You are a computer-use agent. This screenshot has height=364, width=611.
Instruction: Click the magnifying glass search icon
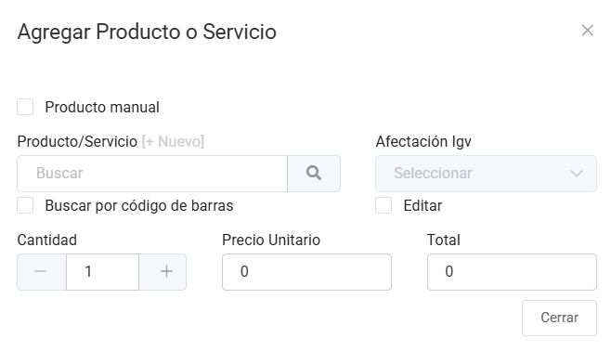pyautogui.click(x=314, y=174)
